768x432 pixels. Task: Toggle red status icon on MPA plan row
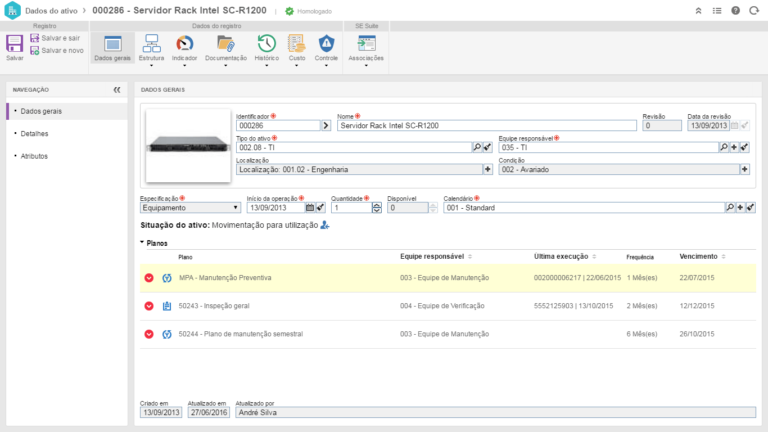click(x=149, y=277)
